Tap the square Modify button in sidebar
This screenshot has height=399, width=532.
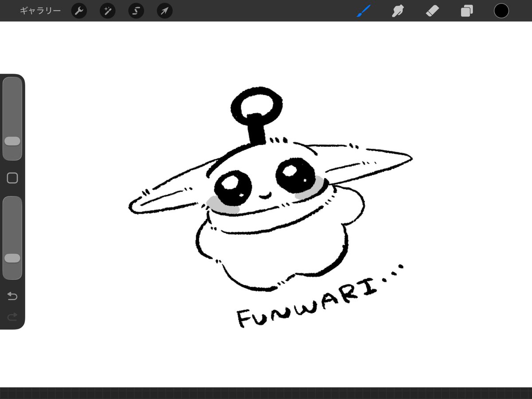(x=12, y=178)
